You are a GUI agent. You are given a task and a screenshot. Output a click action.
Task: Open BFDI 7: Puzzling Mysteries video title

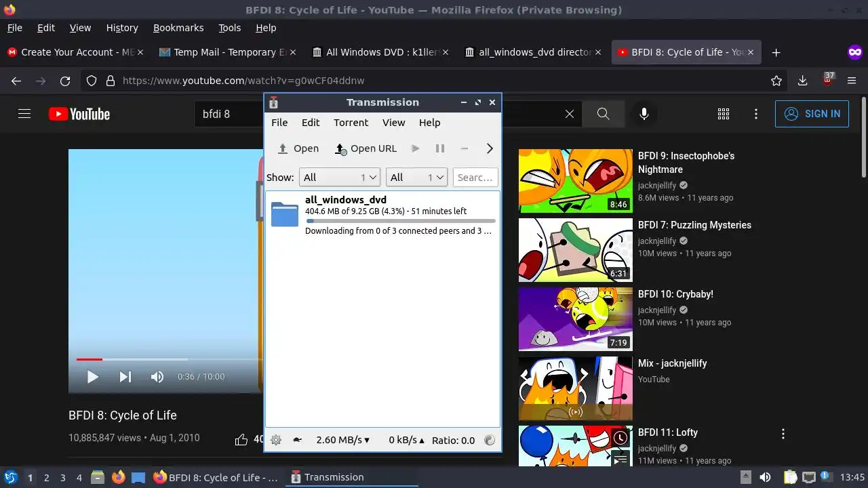(x=694, y=225)
